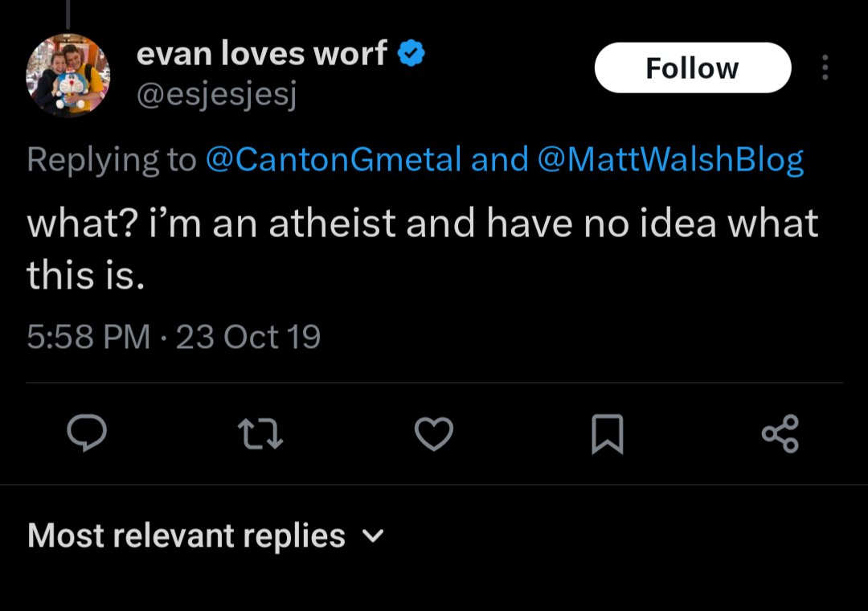Open evan loves worf's profile picture
Image resolution: width=868 pixels, height=611 pixels.
pos(68,75)
